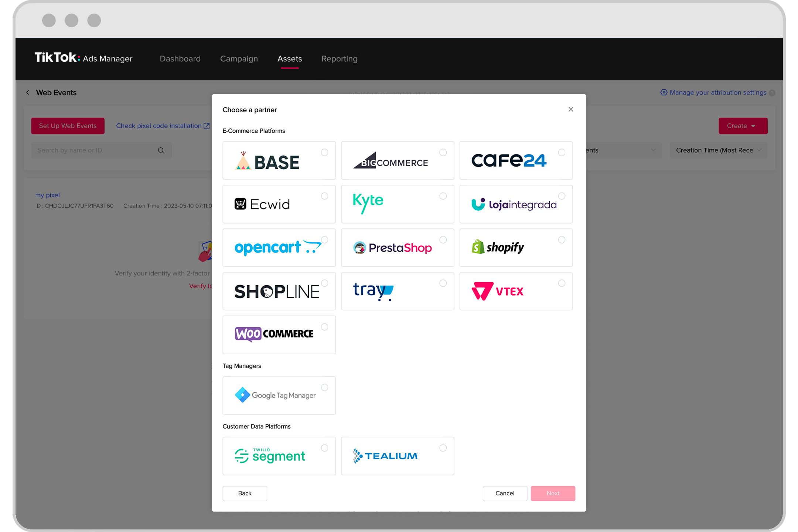Choose the WooCommerce radio button
The width and height of the screenshot is (798, 532).
click(x=324, y=327)
